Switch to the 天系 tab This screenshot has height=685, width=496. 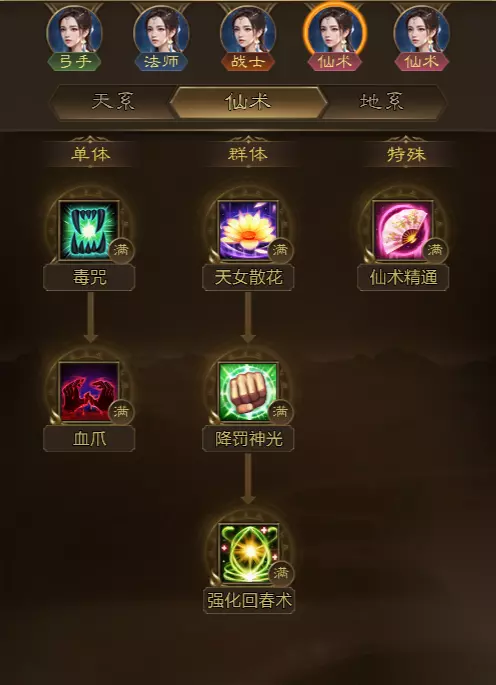pyautogui.click(x=114, y=102)
